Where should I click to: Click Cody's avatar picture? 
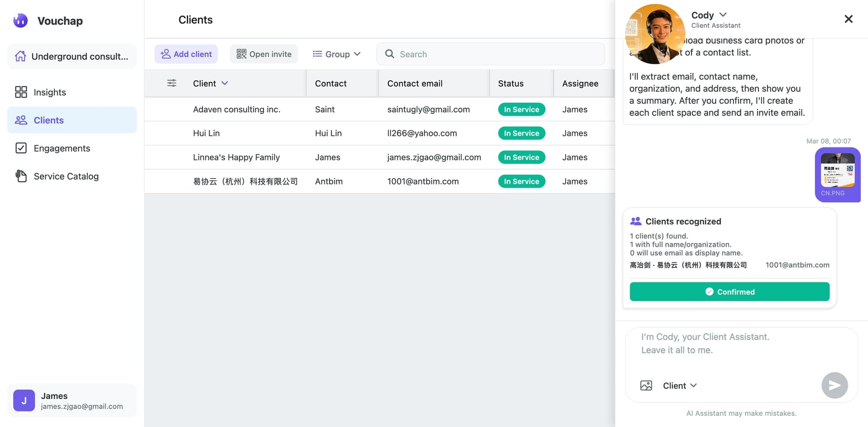pos(655,34)
